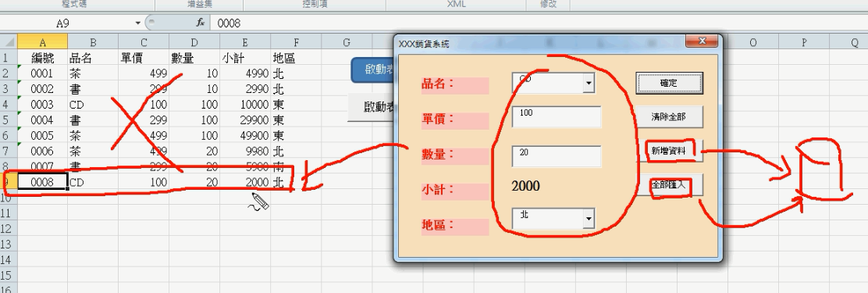Screen dimensions: 868x293
Task: Click cell A3 containing 0002
Action: [43, 88]
